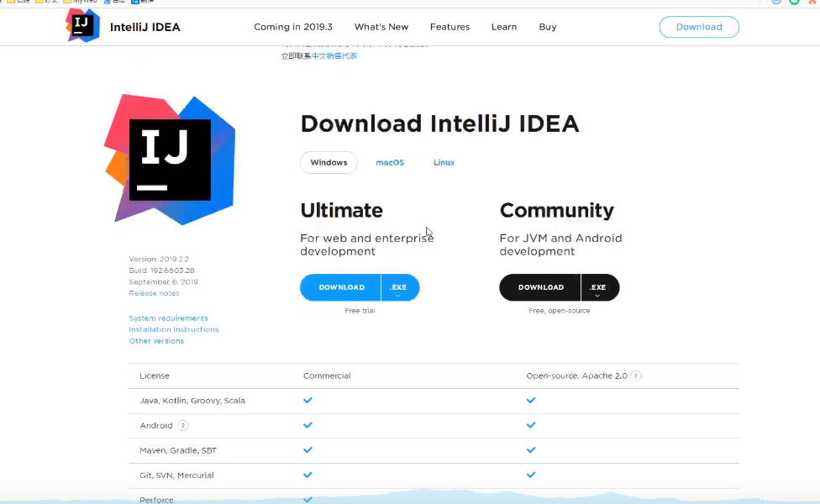Click the 'Community' heading
The width and height of the screenshot is (820, 504).
(x=556, y=210)
